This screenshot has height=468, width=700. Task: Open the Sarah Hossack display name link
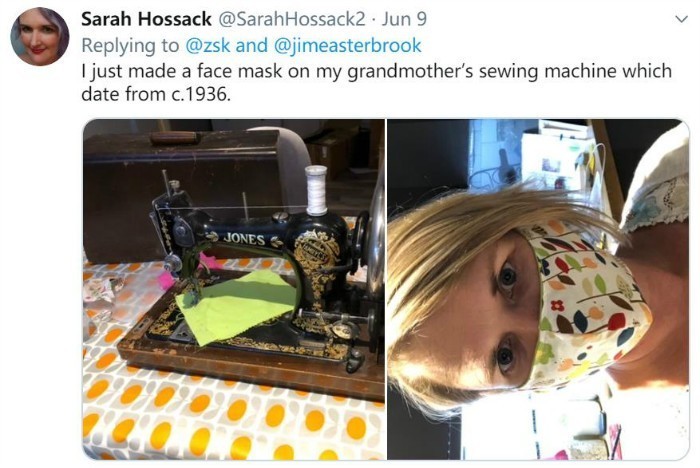coord(146,19)
